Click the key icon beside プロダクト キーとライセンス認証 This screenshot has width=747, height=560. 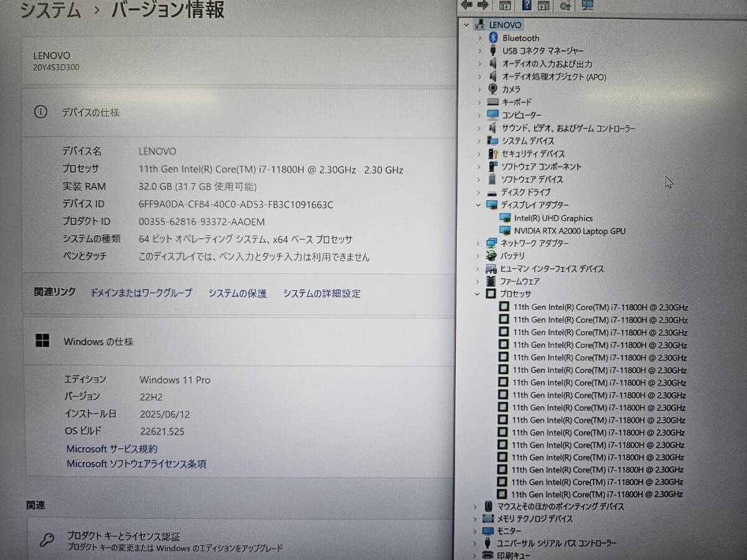coord(47,540)
